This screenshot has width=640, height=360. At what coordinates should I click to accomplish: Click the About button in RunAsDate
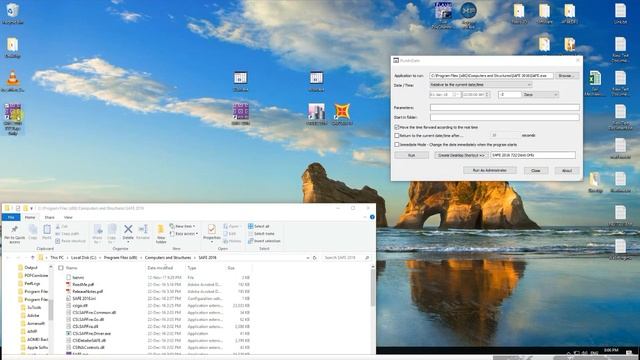[567, 171]
